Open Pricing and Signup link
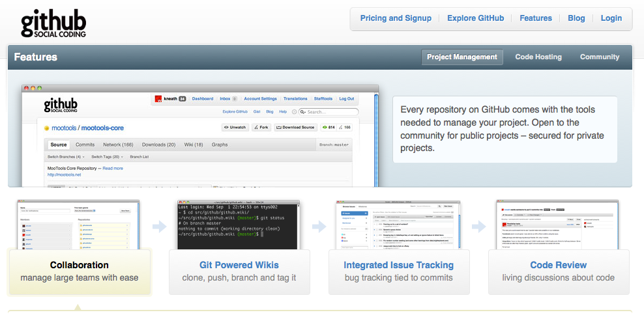The height and width of the screenshot is (319, 644). click(x=396, y=18)
